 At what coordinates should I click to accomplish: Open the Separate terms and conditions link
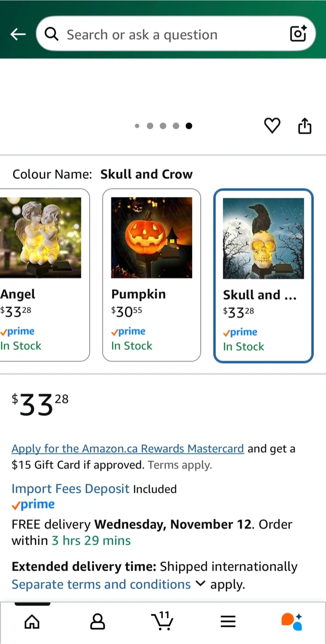(x=101, y=585)
